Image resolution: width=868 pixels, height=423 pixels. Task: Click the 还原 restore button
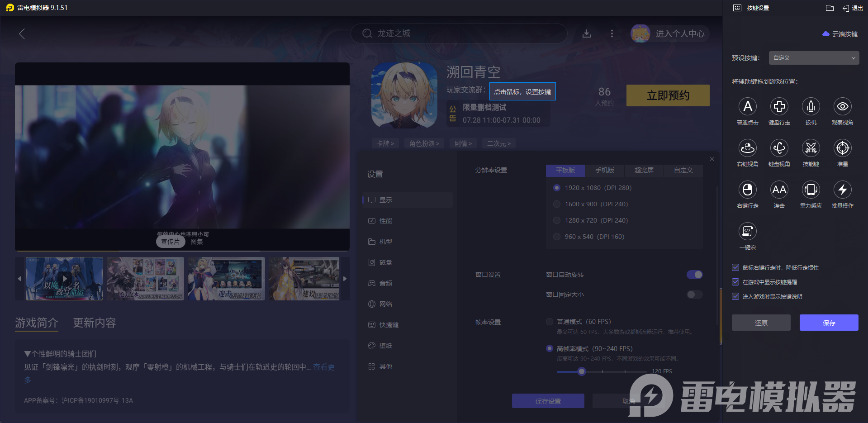click(x=761, y=323)
